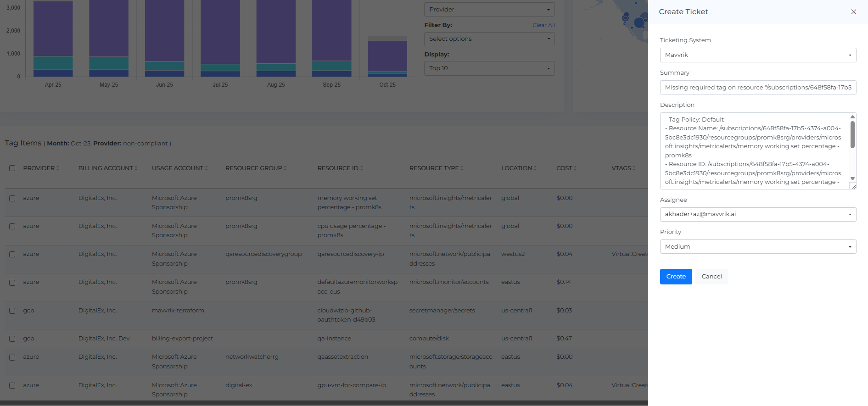Image resolution: width=868 pixels, height=406 pixels.
Task: Click into the Summary text field
Action: 757,88
